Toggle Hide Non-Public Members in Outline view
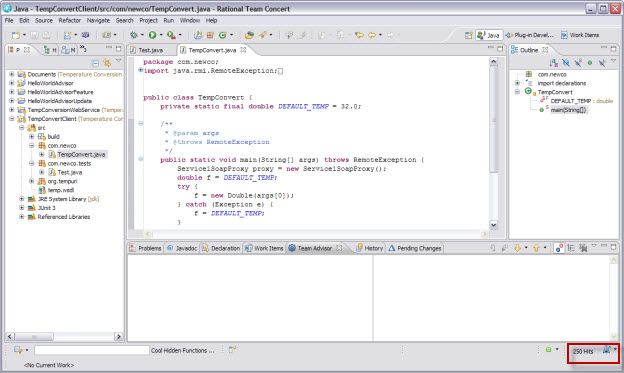Screen dimensions: 624x373 click(590, 62)
